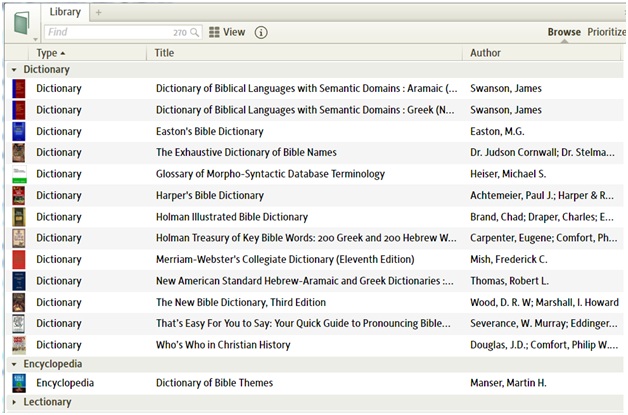The width and height of the screenshot is (628, 415).
Task: Open new tab with plus icon
Action: click(x=98, y=12)
